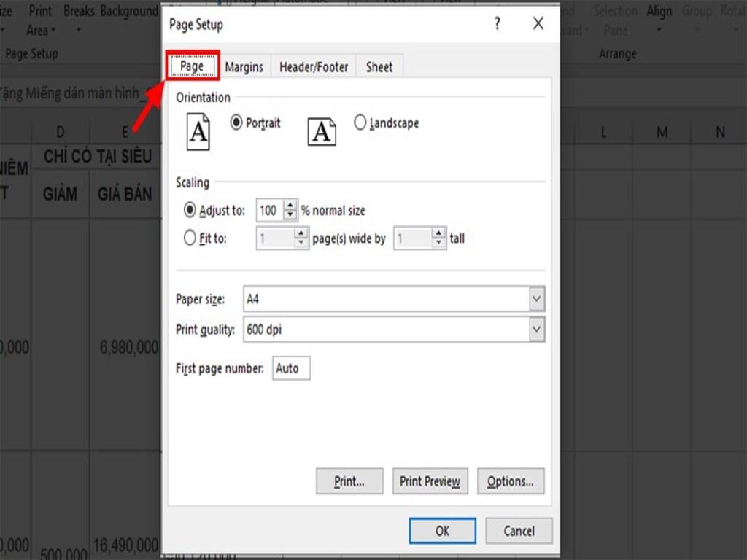Viewport: 747px width, 560px height.
Task: Select the Background icon in Page Setup group
Action: click(x=128, y=11)
